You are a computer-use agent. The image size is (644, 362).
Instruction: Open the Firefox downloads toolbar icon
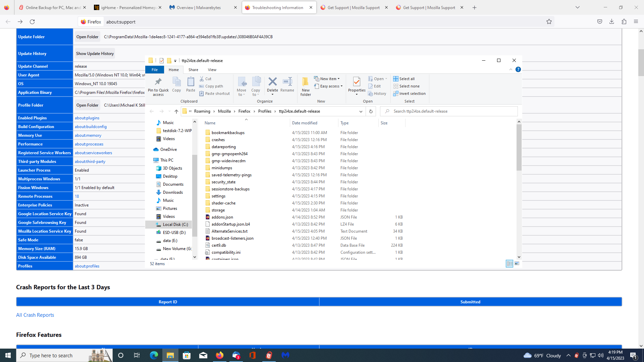(x=611, y=22)
